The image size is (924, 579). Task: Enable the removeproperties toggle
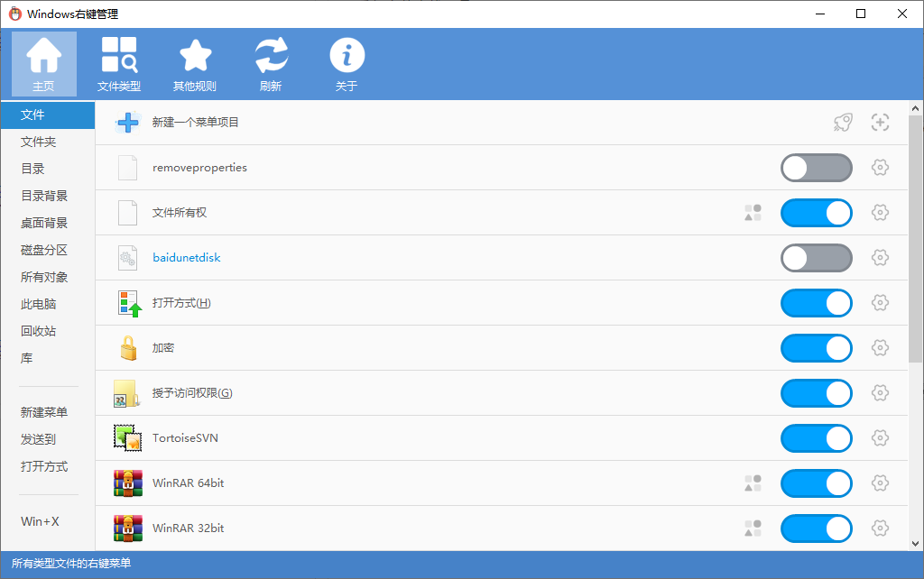point(816,168)
